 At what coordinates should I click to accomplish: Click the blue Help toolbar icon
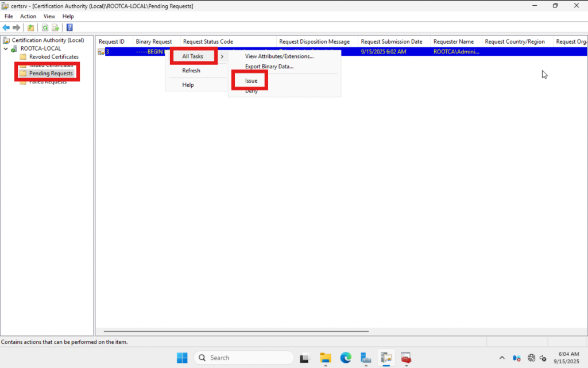point(69,28)
